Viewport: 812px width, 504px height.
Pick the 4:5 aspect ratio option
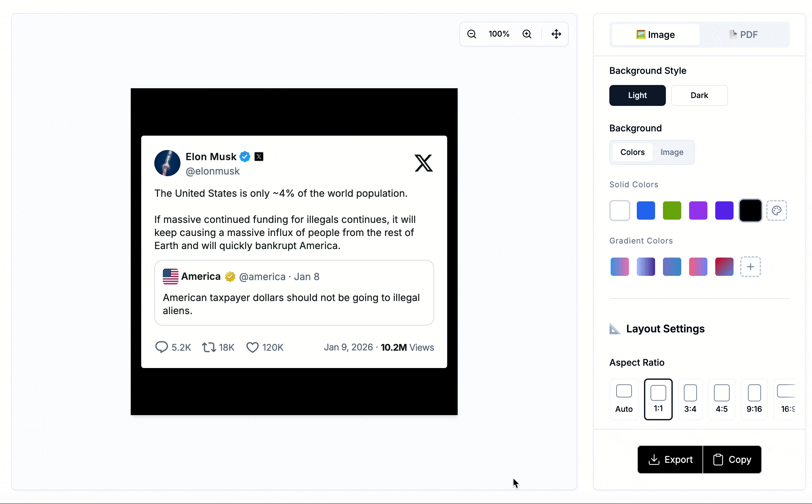[x=721, y=399]
